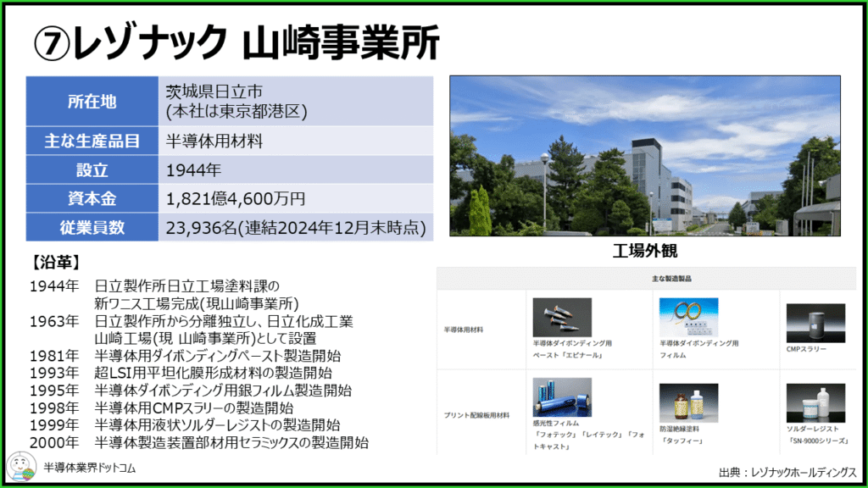
Task: Click the 設立 row label
Action: click(x=92, y=170)
